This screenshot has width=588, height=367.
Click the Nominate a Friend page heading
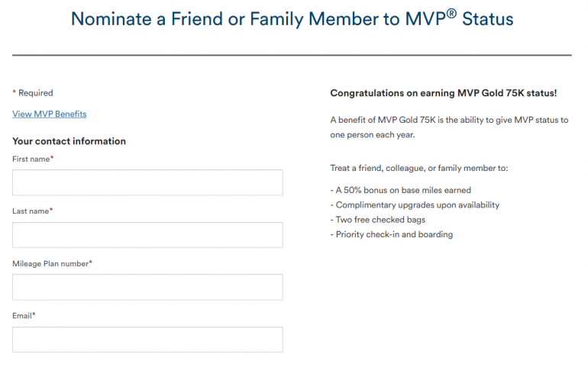tap(292, 19)
